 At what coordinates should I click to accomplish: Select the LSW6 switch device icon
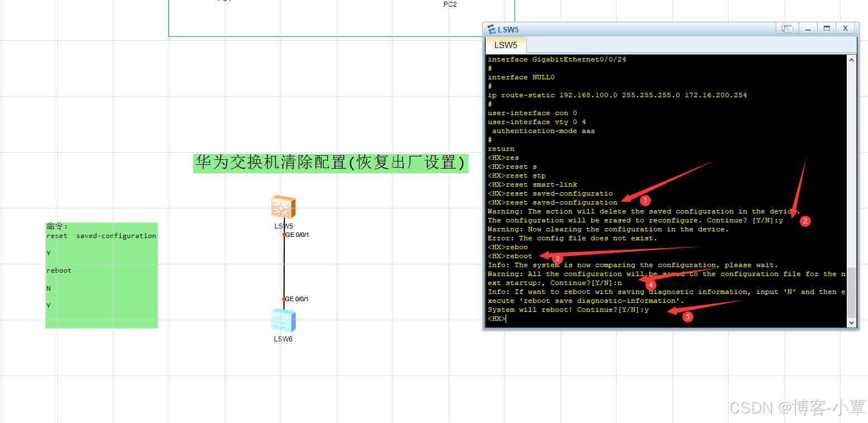click(x=283, y=321)
